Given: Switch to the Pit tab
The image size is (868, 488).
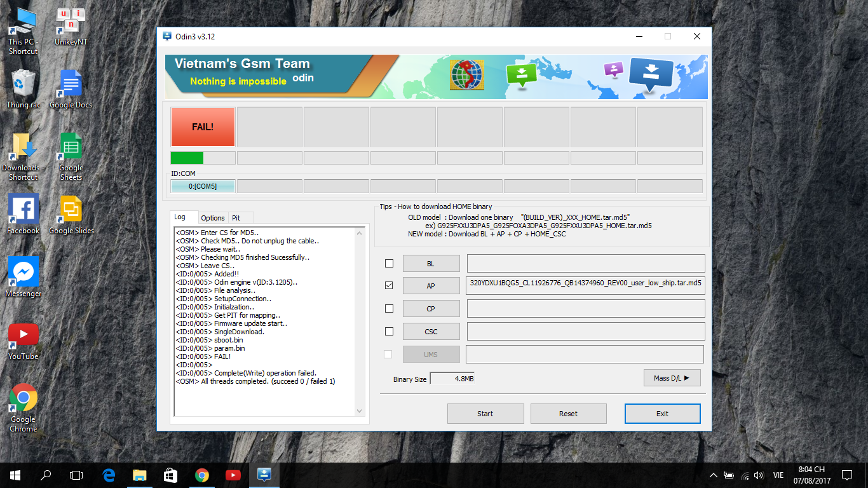Looking at the screenshot, I should tap(236, 218).
